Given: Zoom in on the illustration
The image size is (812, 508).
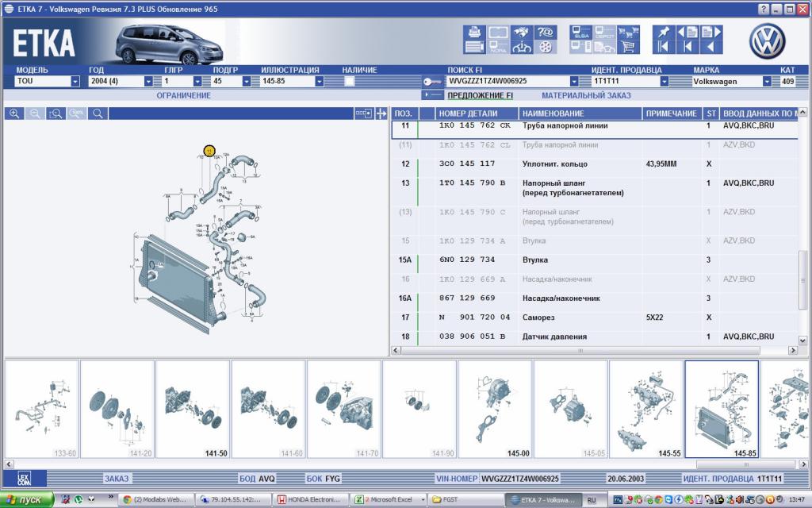Looking at the screenshot, I should pyautogui.click(x=14, y=114).
